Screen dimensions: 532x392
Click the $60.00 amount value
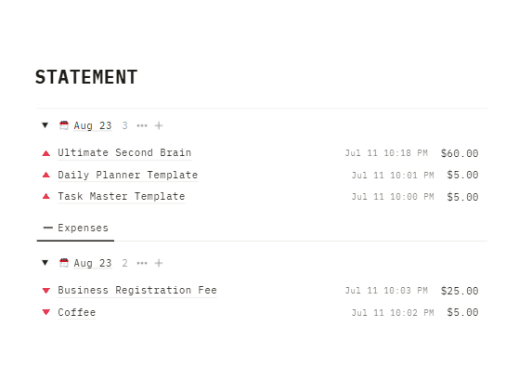(x=460, y=153)
